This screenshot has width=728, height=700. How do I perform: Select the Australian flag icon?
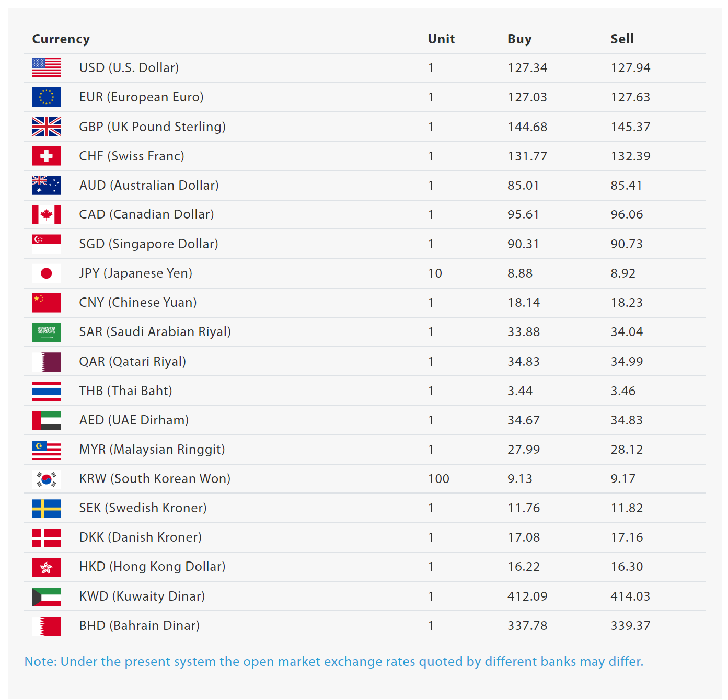click(x=47, y=185)
